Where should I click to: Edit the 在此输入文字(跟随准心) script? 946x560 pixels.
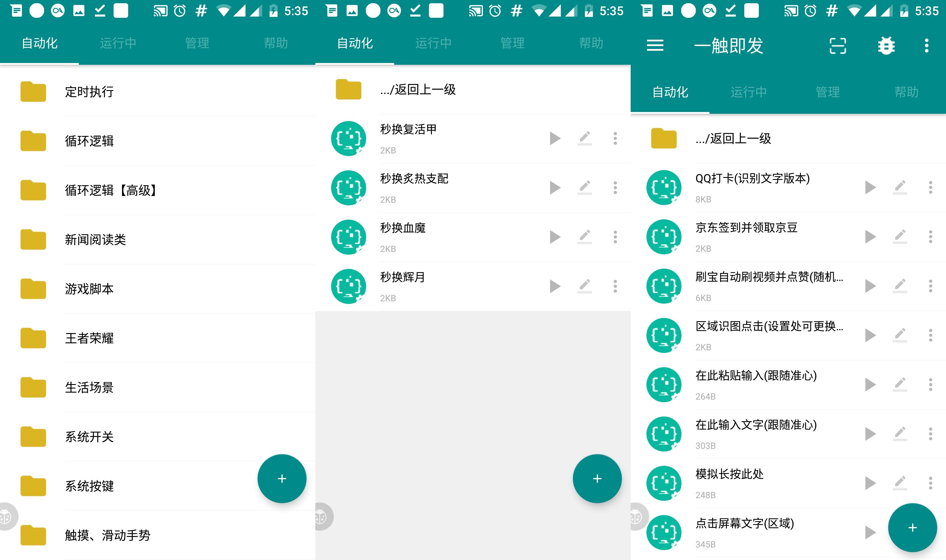tap(900, 434)
